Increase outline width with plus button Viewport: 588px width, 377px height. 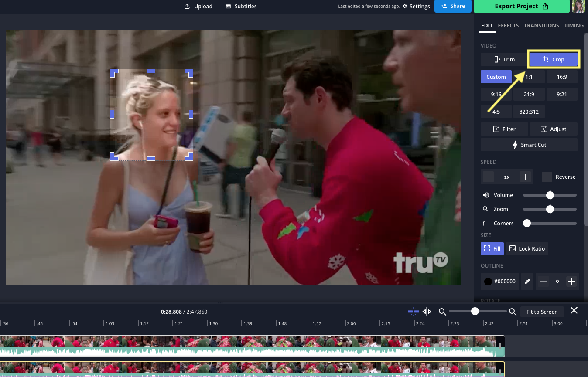pyautogui.click(x=571, y=282)
